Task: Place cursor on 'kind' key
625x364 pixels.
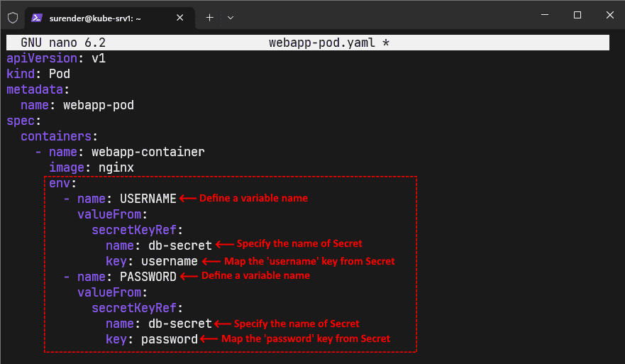Action: [x=21, y=74]
